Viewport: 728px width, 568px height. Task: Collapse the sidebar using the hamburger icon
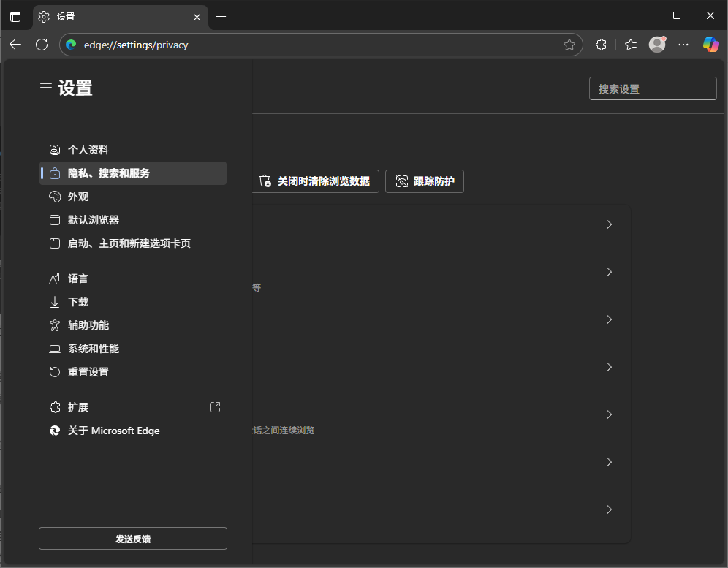point(45,86)
